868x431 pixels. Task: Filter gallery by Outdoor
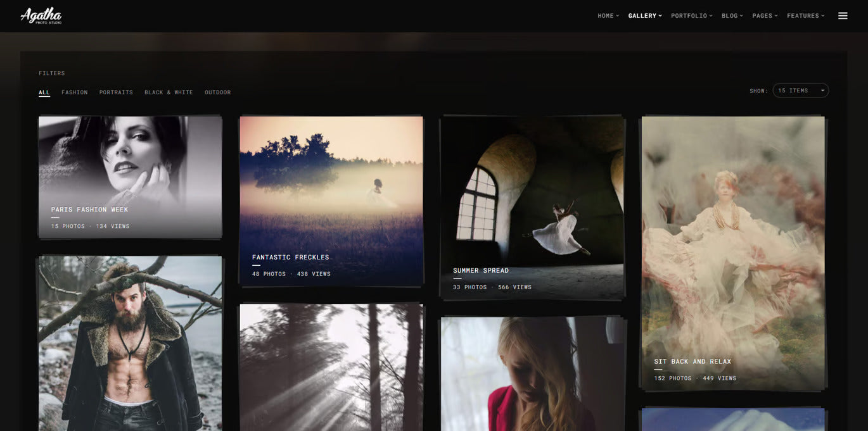(x=217, y=92)
